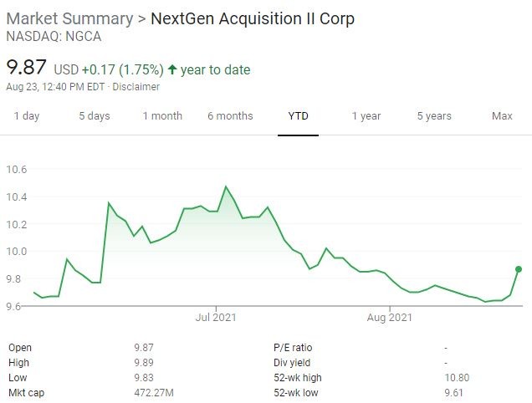Click the Market Summary breadcrumb link

point(69,18)
